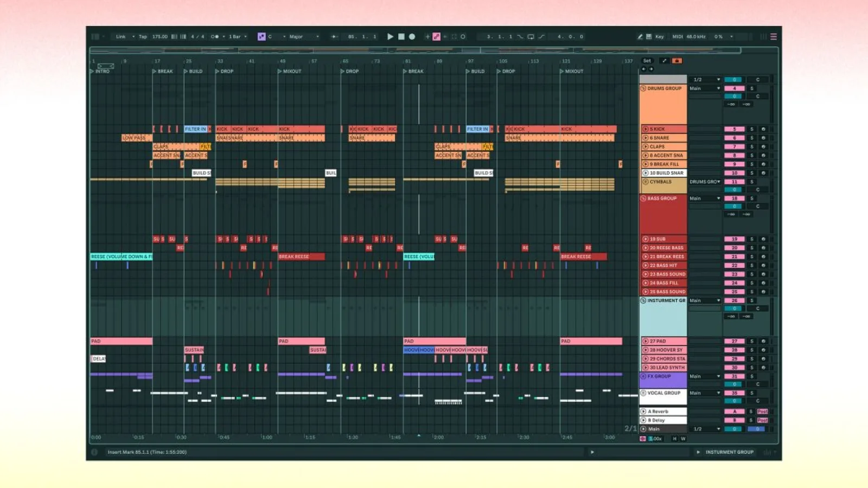
Task: Click the 5 KICK track fold button
Action: click(x=646, y=129)
